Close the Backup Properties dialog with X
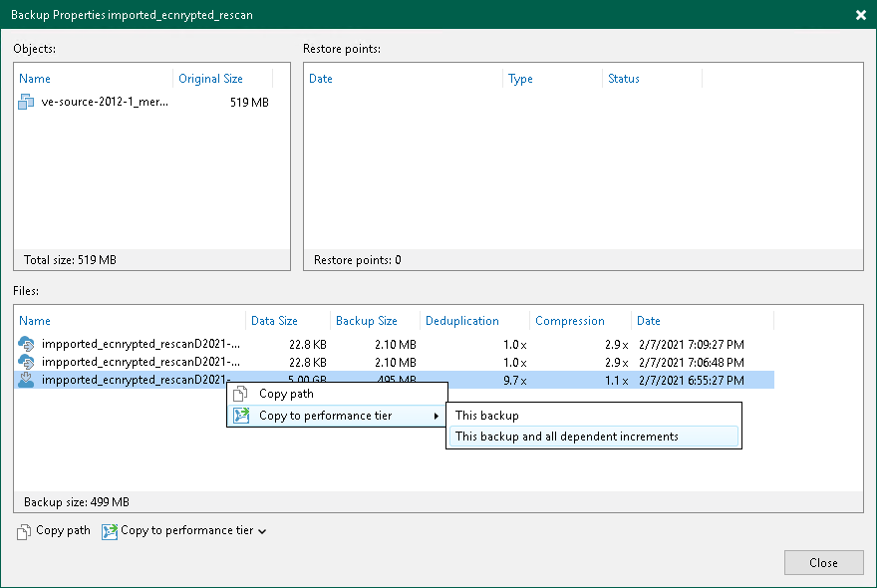877x588 pixels. [x=860, y=15]
